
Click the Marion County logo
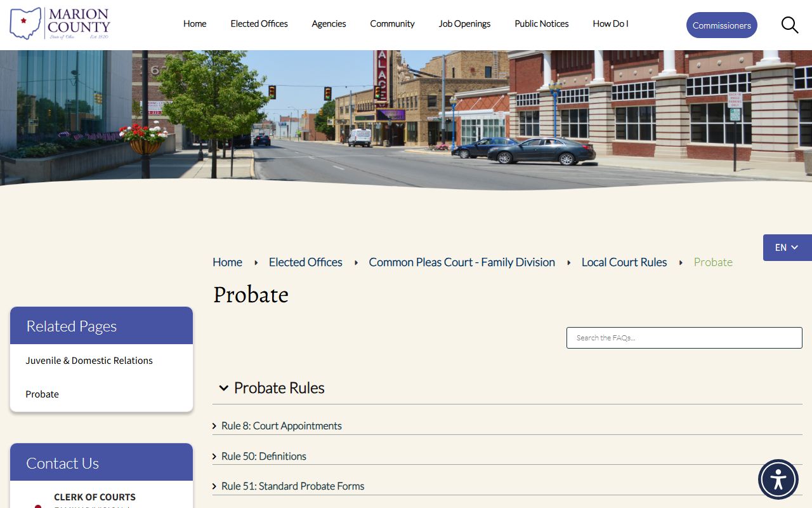pyautogui.click(x=60, y=23)
